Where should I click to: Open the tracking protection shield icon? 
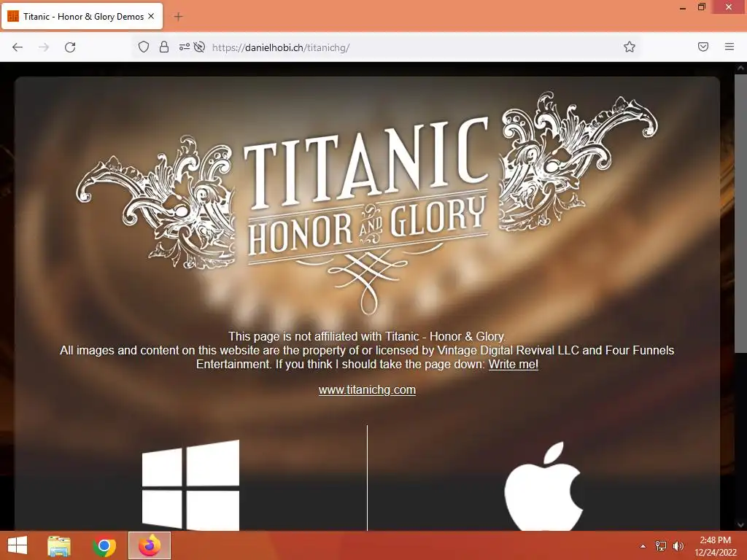click(x=144, y=47)
